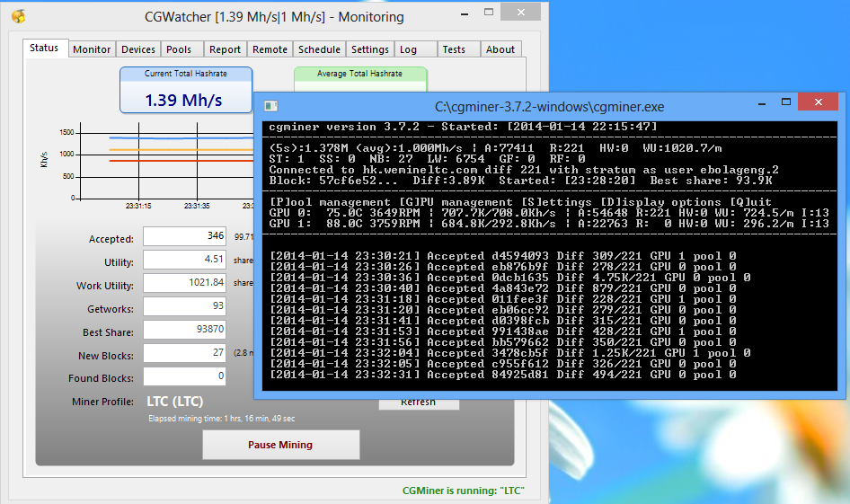The width and height of the screenshot is (850, 504).
Task: Click the 'Connected to hk.wemineltc.com' line
Action: point(524,170)
